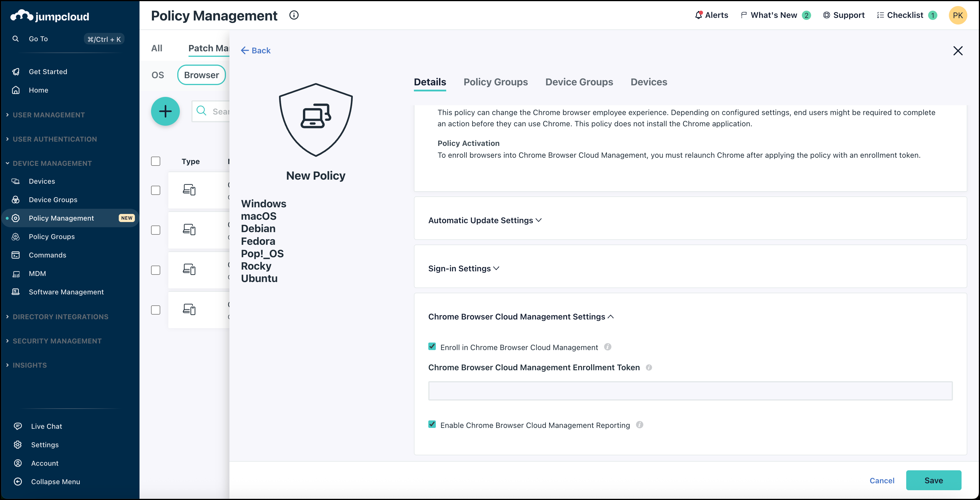
Task: Click the Policy Activation heading
Action: [x=468, y=143]
